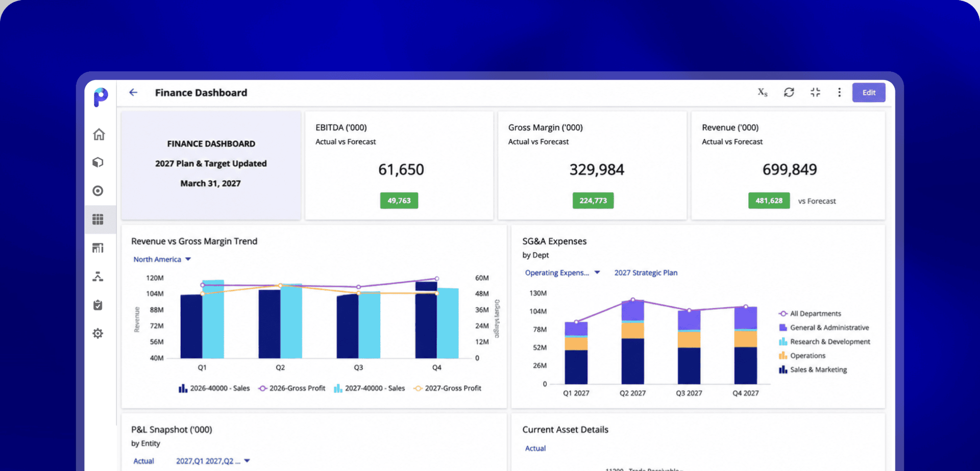
Task: Click the Actual filter under Current Asset Details
Action: (x=535, y=448)
